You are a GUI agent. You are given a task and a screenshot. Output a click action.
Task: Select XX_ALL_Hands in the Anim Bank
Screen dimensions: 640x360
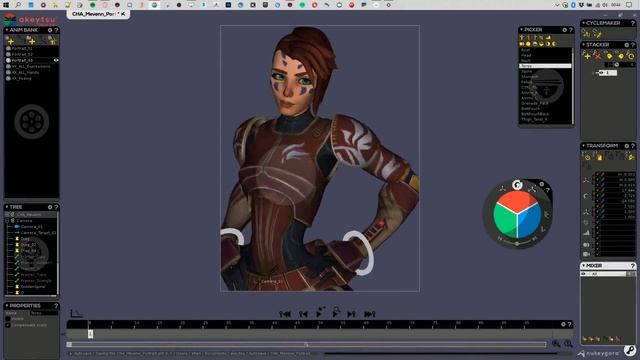click(25, 72)
